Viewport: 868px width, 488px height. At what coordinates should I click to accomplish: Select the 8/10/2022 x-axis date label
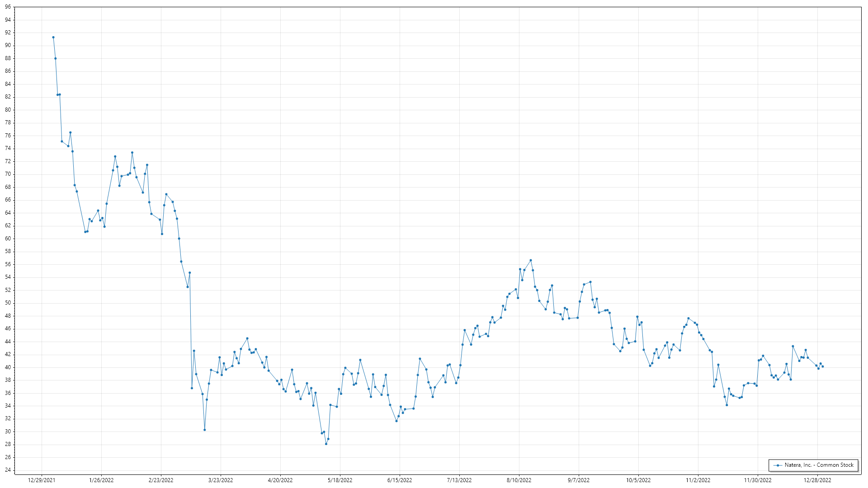pyautogui.click(x=519, y=480)
